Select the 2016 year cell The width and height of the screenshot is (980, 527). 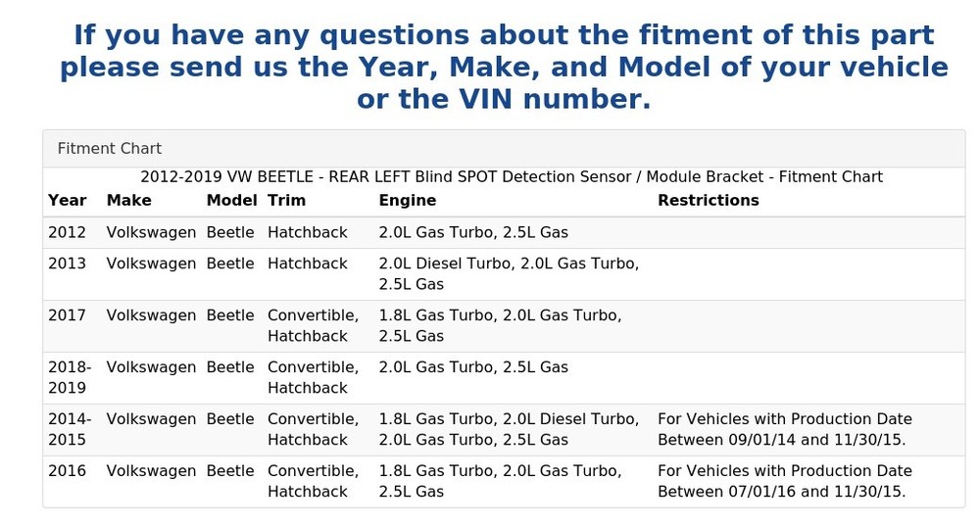pos(68,472)
